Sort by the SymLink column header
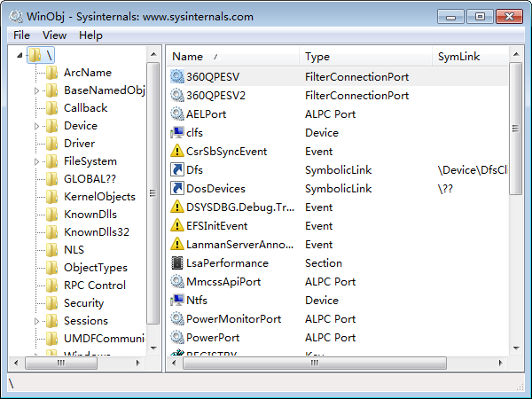 (470, 57)
